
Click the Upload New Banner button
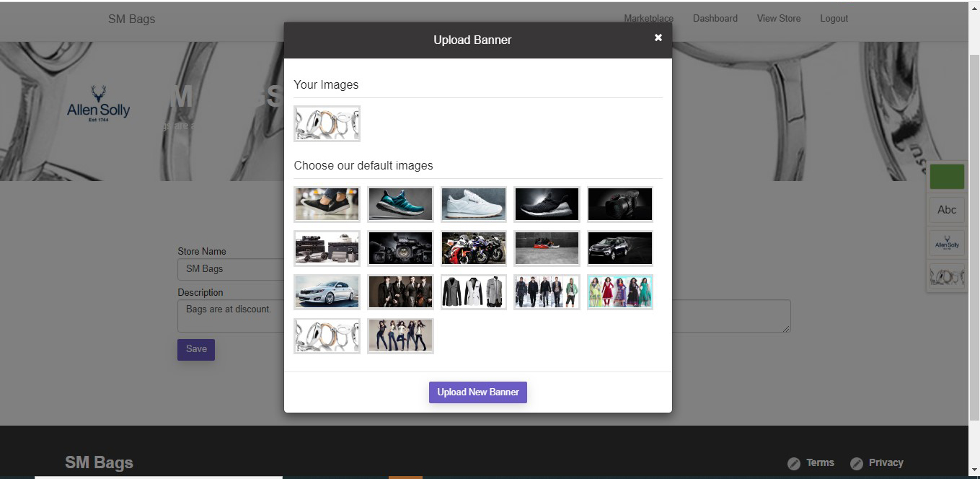click(x=477, y=392)
